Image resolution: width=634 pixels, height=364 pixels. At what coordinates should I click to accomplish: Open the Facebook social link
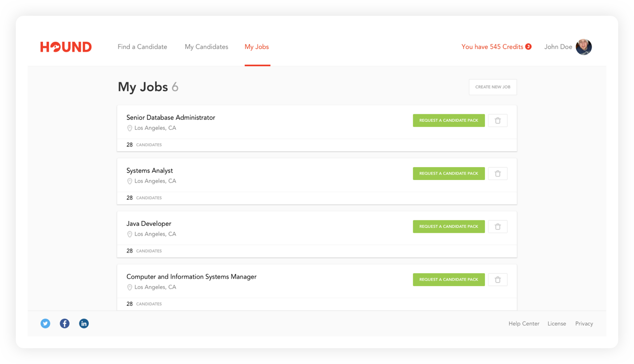click(65, 324)
